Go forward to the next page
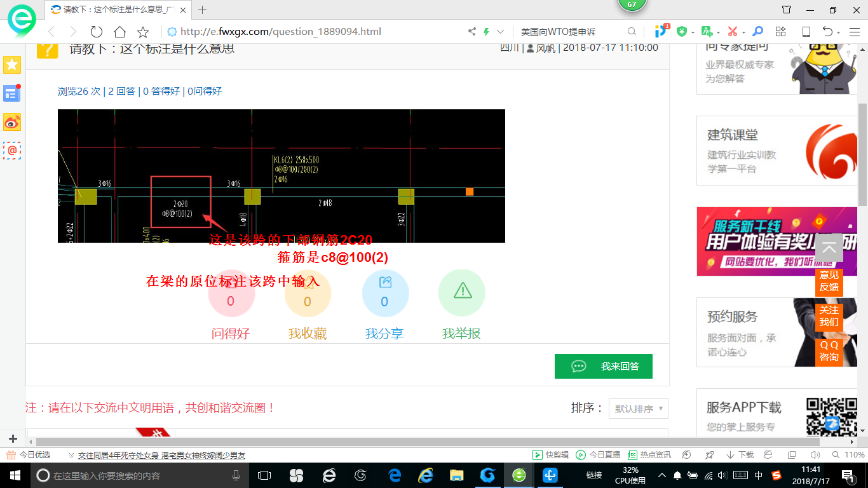This screenshot has width=868, height=488. [x=73, y=32]
